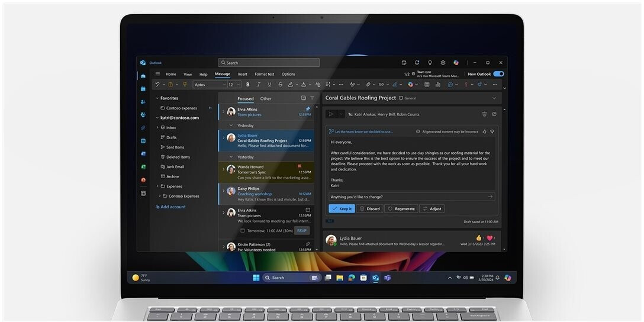Switch to the Other inbox tab

pos(266,99)
